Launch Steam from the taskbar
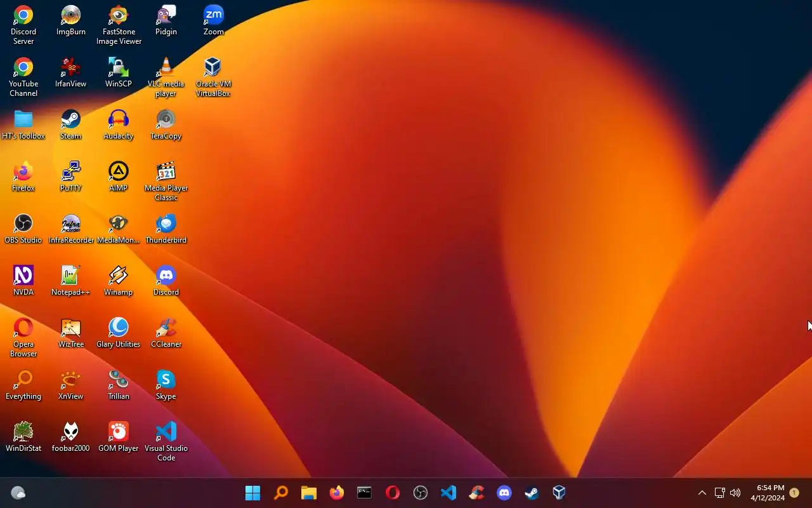This screenshot has height=508, width=812. [532, 493]
